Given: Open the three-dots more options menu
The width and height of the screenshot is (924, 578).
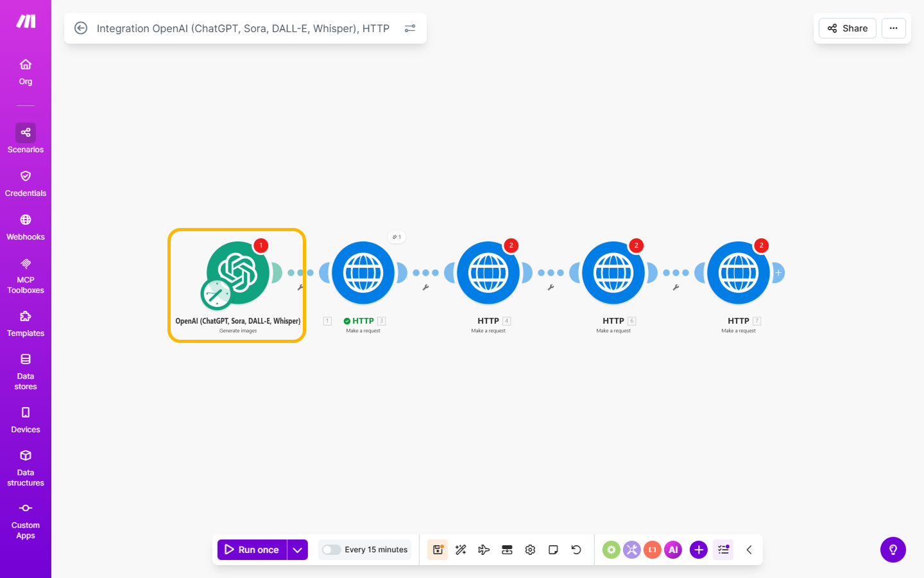Looking at the screenshot, I should [893, 28].
